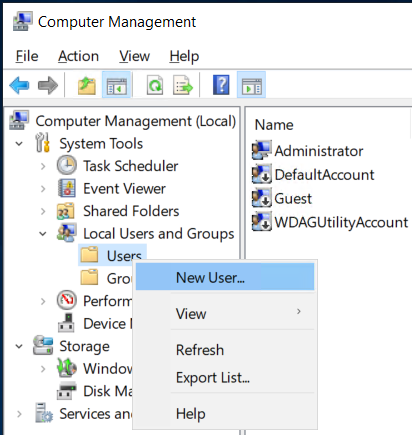This screenshot has height=435, width=412.
Task: Open the Help menu in the menu bar
Action: [184, 56]
